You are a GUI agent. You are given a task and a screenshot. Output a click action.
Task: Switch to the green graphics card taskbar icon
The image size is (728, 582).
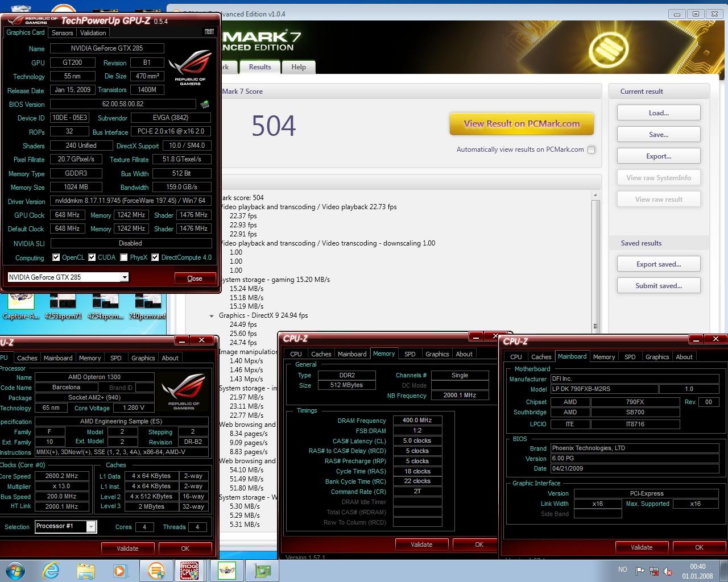click(x=263, y=571)
